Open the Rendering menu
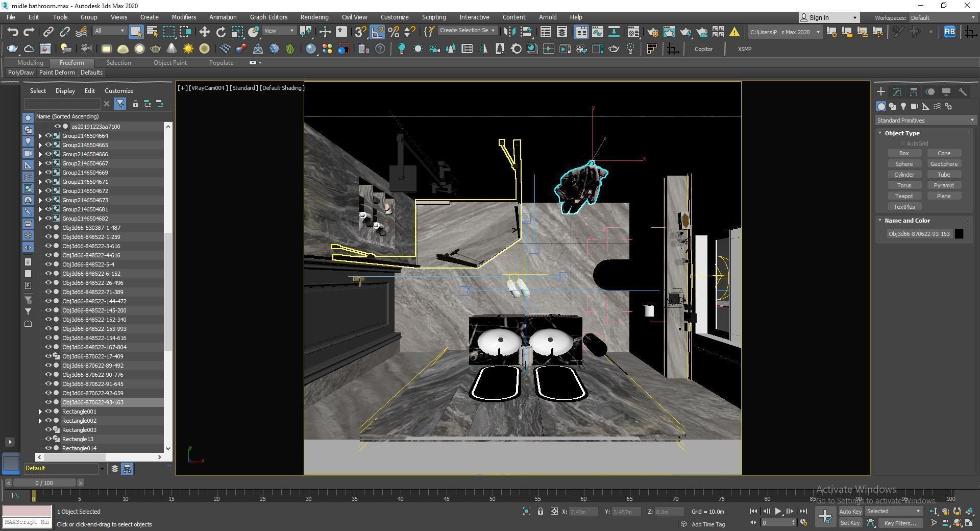The width and height of the screenshot is (980, 531). [x=314, y=17]
